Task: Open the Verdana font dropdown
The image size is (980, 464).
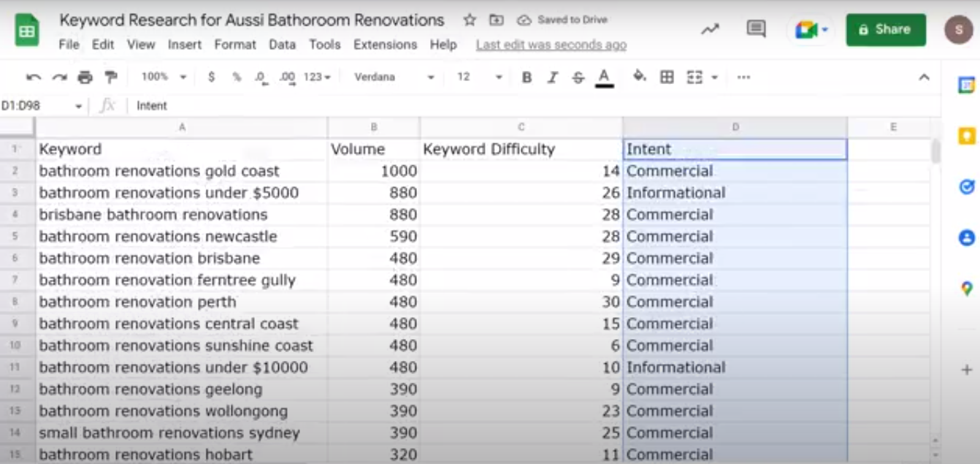Action: pos(431,76)
